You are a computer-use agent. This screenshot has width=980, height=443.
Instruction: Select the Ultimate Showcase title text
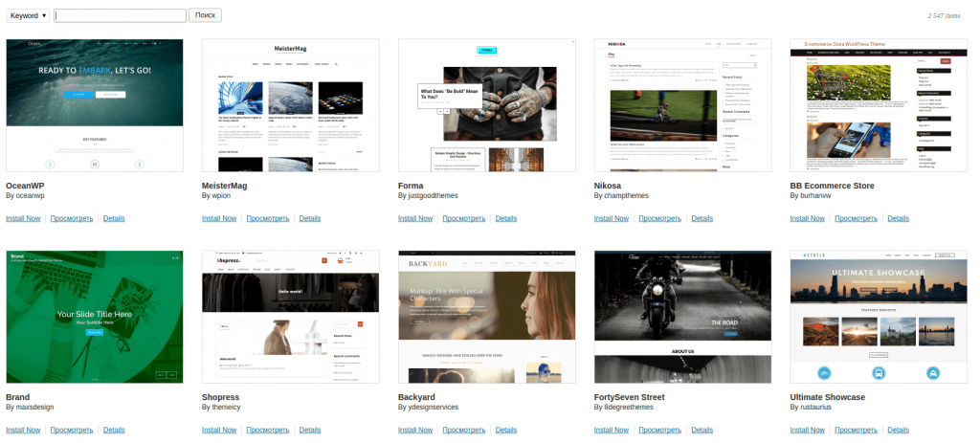point(828,397)
